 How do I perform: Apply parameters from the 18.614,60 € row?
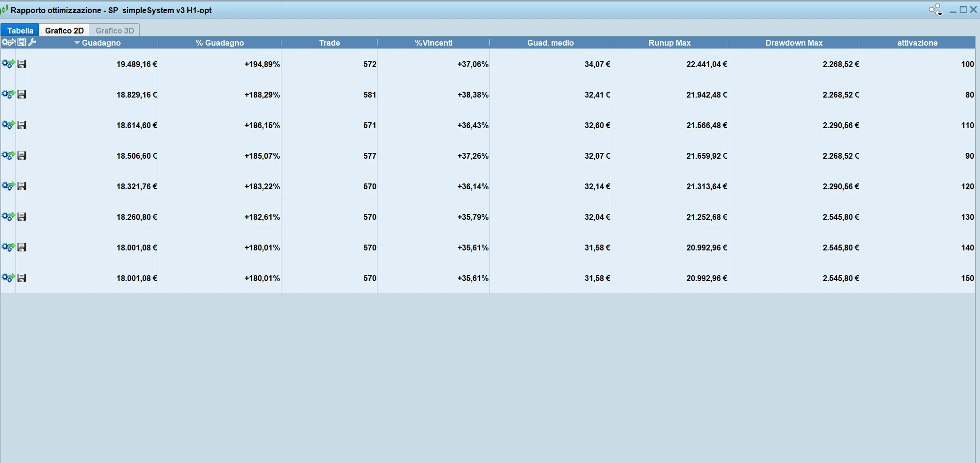pyautogui.click(x=8, y=125)
